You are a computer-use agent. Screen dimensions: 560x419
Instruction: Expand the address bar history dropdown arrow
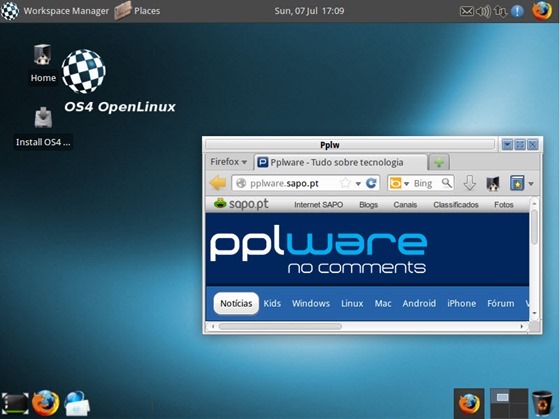[358, 184]
